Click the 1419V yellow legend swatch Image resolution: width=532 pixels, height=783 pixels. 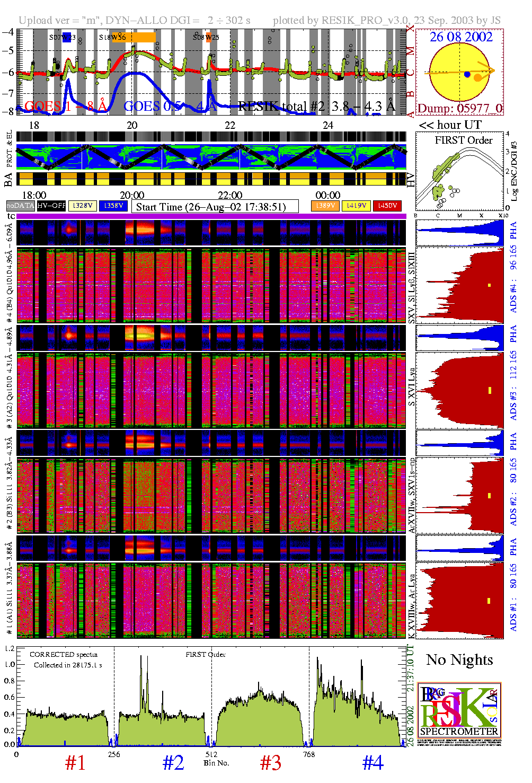tap(356, 206)
